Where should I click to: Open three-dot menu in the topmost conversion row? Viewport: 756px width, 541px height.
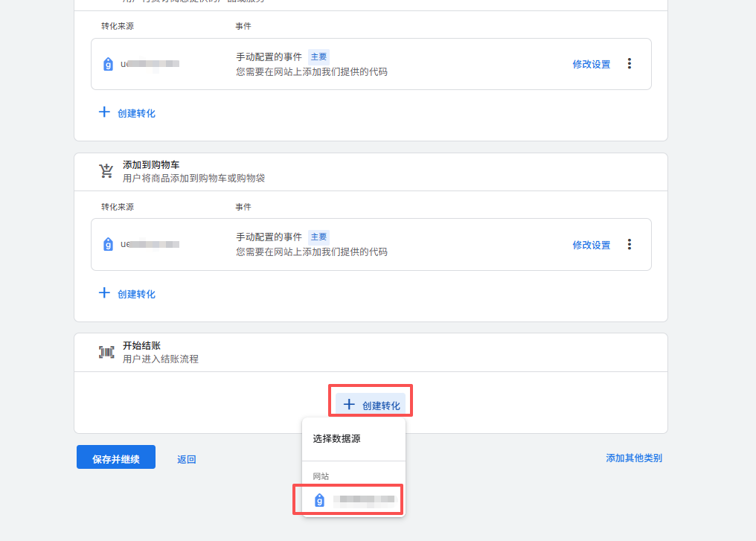630,64
